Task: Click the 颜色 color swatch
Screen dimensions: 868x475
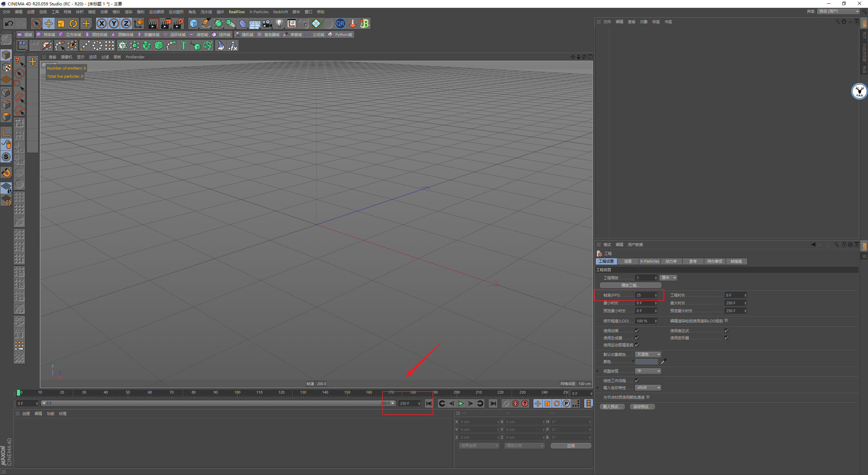Action: pyautogui.click(x=646, y=362)
